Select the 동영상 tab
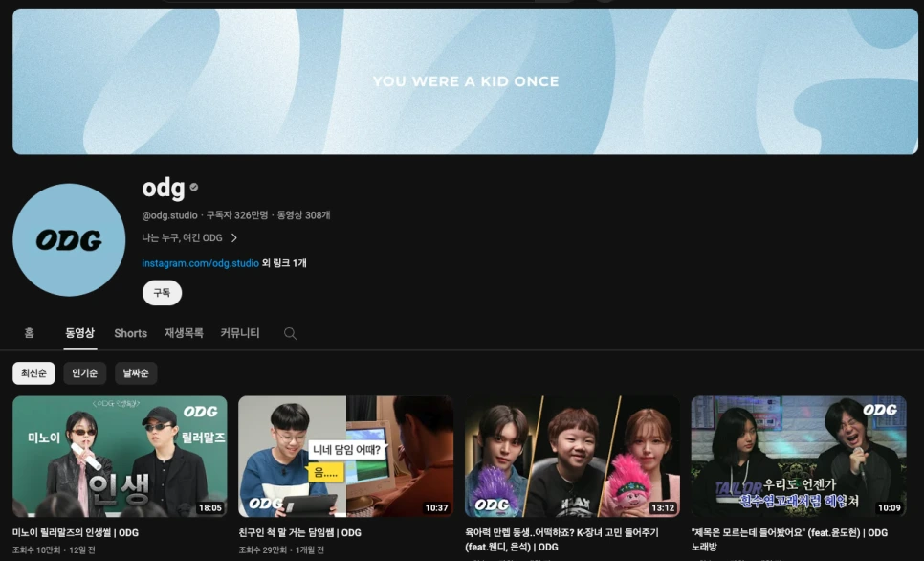Viewport: 924px width, 561px height. pyautogui.click(x=79, y=333)
